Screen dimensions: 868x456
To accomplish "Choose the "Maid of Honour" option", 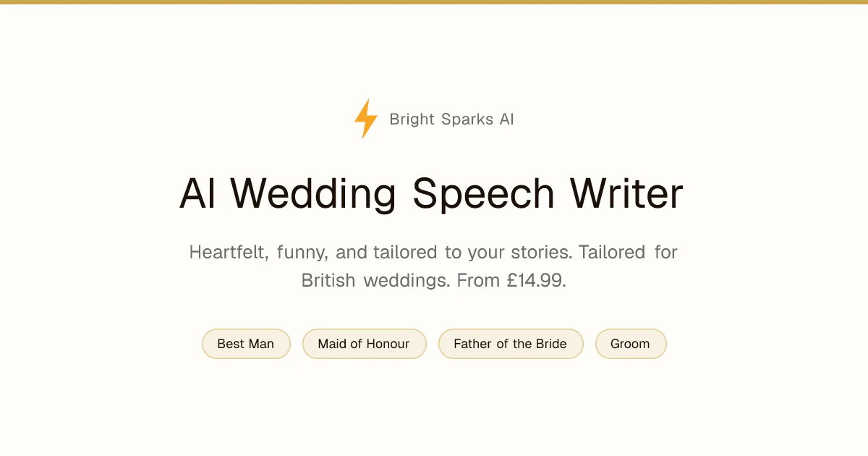I will (365, 344).
